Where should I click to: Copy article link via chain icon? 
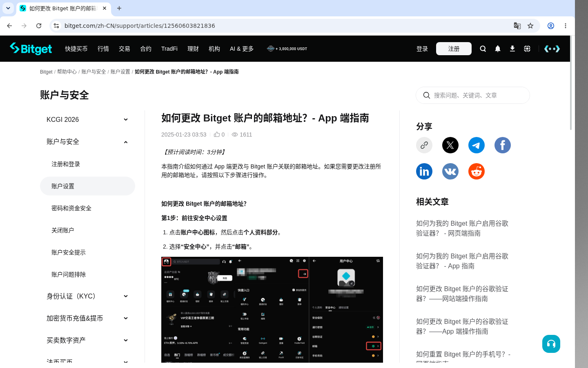[424, 145]
